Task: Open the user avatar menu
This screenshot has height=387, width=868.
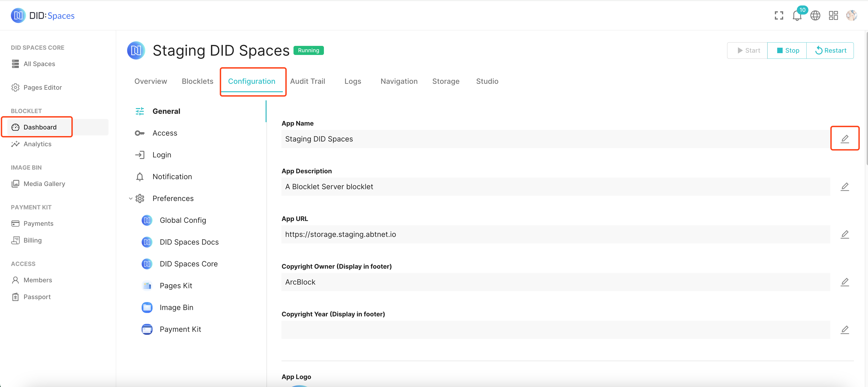Action: tap(851, 15)
